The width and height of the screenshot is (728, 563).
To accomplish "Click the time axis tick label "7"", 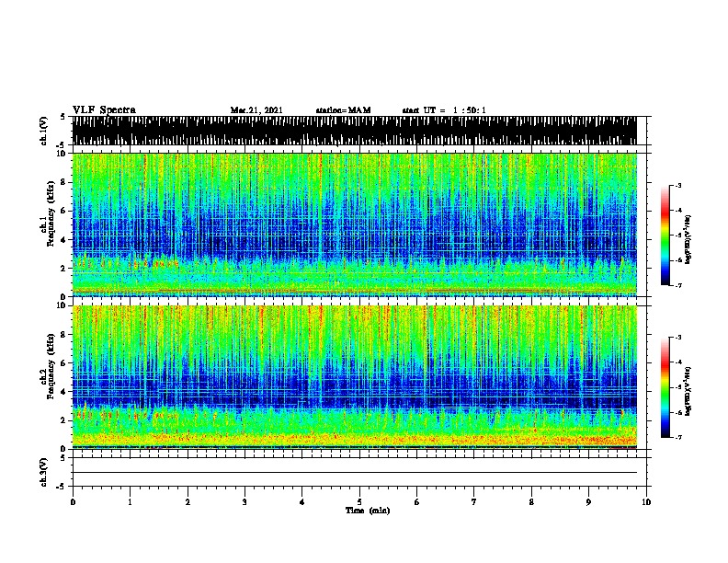I will tap(474, 502).
